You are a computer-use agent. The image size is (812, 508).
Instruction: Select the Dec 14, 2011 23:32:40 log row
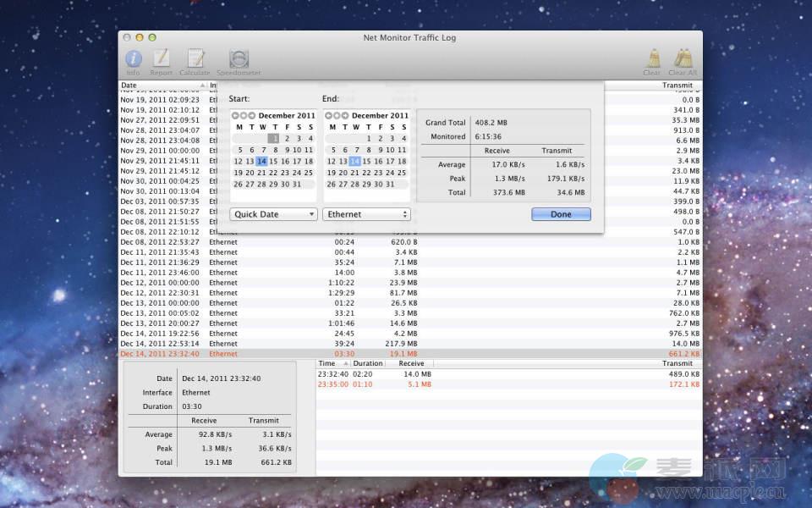point(160,354)
